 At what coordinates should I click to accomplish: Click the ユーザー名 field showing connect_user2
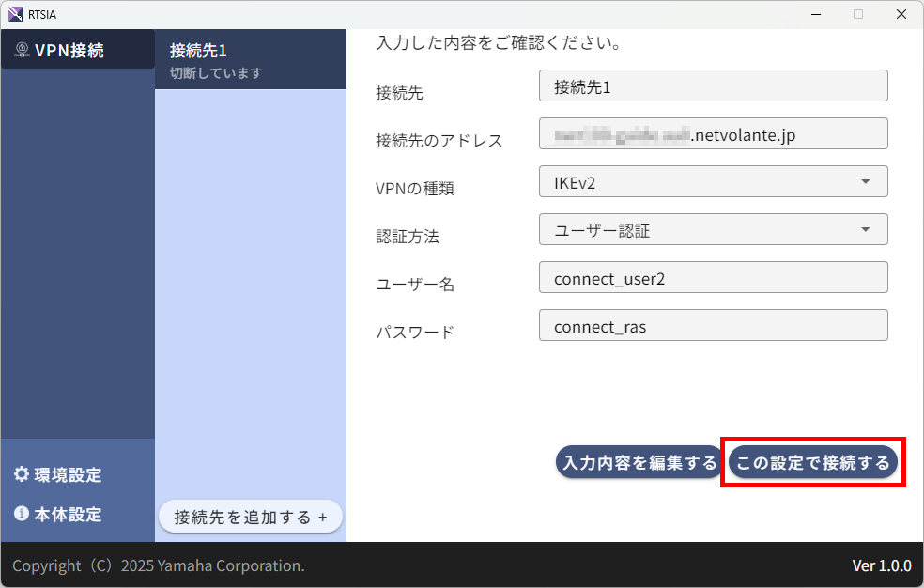click(x=713, y=277)
